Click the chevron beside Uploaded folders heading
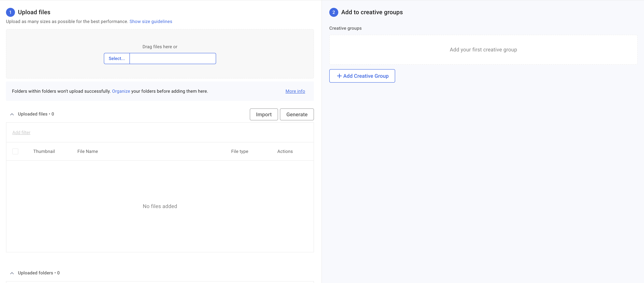The width and height of the screenshot is (644, 283). click(x=12, y=273)
